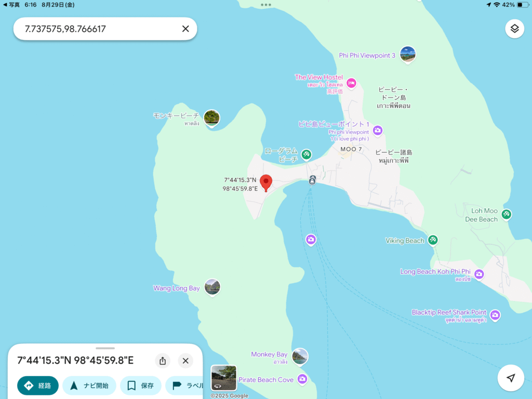Image resolution: width=532 pixels, height=399 pixels.
Task: Tap the search field with coordinates
Action: pos(105,29)
